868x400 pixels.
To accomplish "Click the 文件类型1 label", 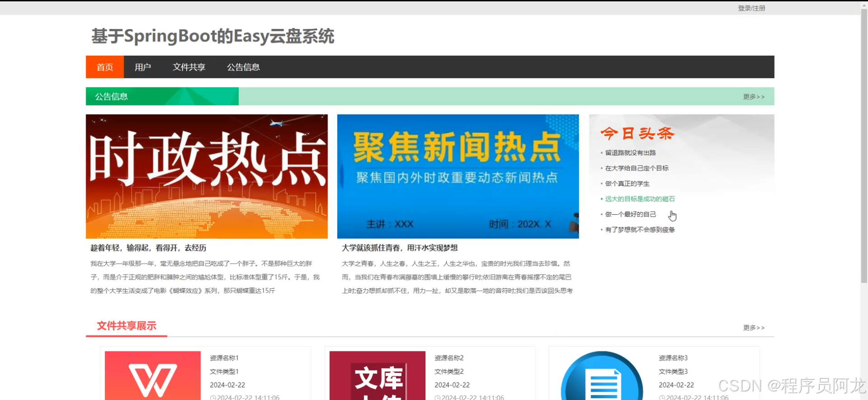I will point(224,372).
